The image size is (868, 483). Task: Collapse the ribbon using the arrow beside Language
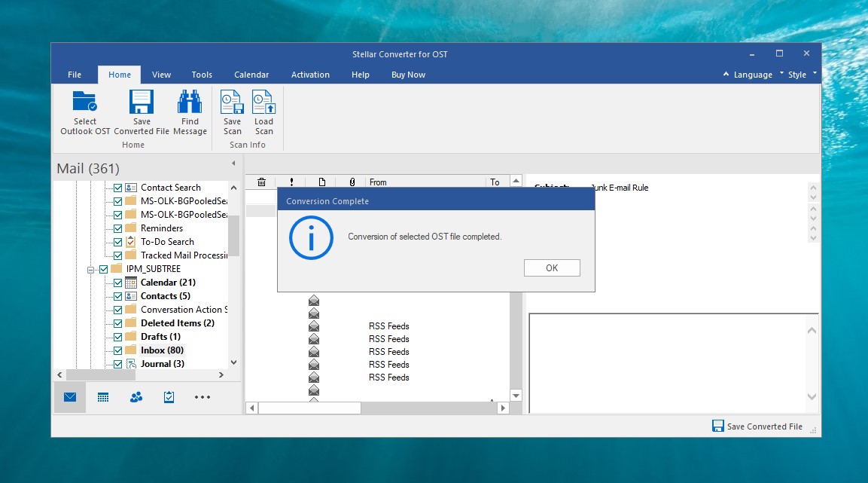point(726,74)
